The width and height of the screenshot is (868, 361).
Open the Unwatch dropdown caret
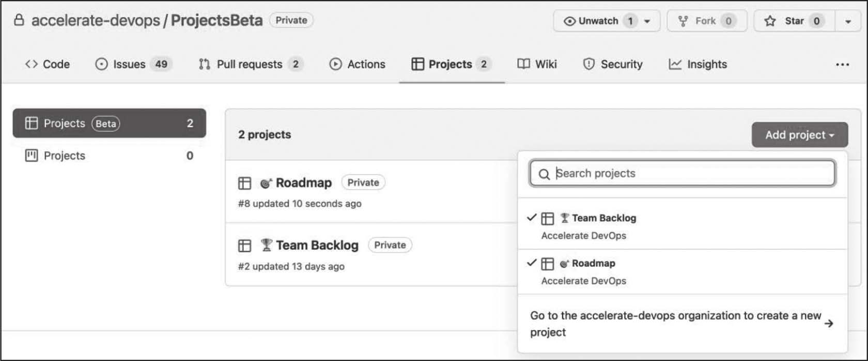647,21
